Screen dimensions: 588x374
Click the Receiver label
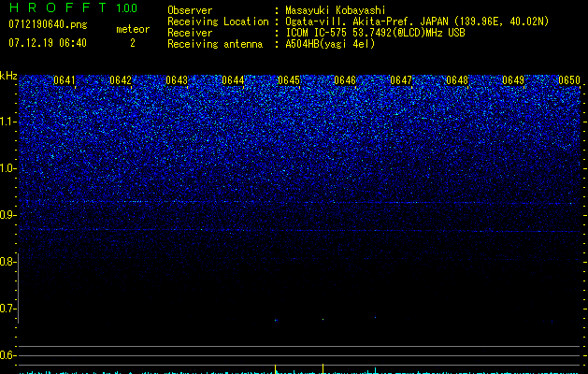point(190,33)
